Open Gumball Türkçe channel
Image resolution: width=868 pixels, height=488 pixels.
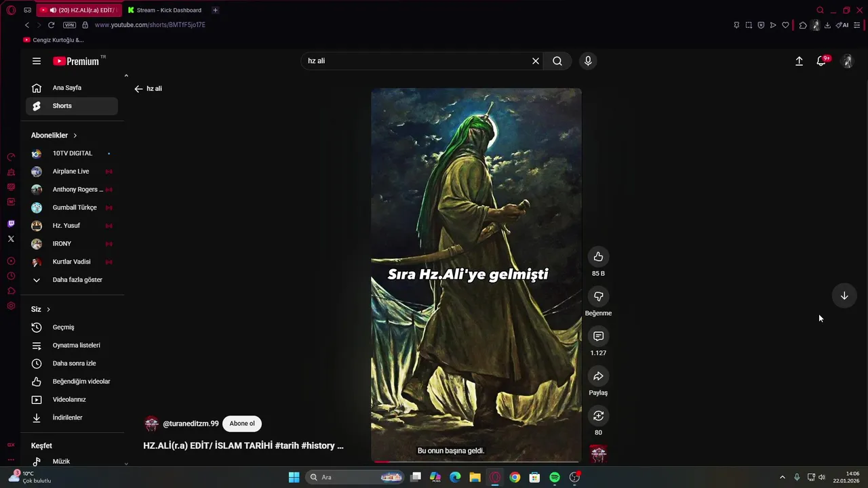point(72,207)
